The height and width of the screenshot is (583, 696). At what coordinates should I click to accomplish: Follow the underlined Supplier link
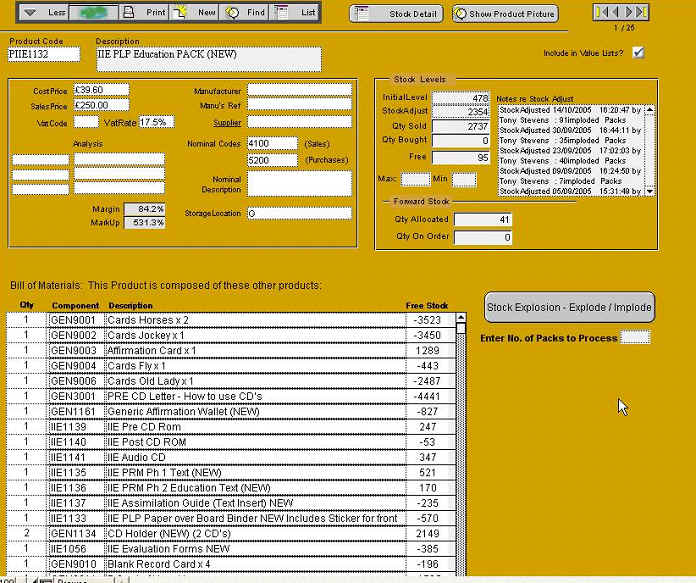tap(227, 123)
